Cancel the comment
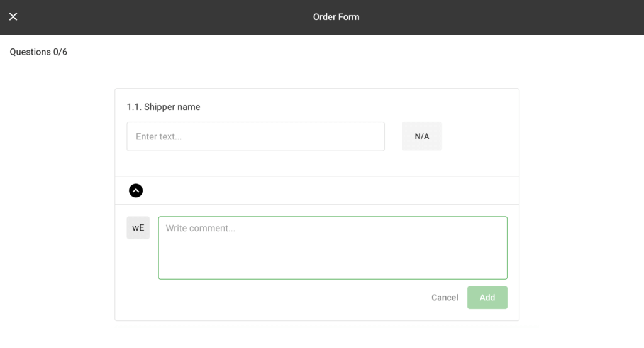This screenshot has height=348, width=644. coord(445,298)
